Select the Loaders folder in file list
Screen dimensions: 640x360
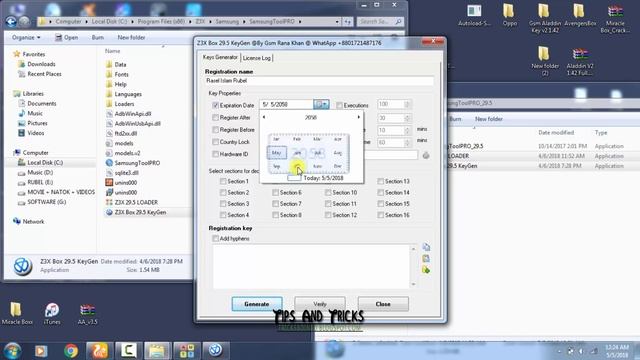coord(124,104)
